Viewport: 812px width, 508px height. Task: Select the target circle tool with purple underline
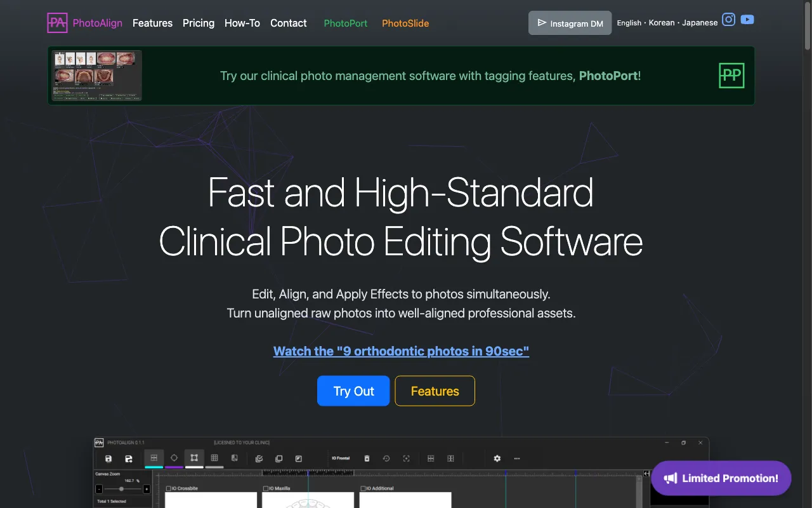(x=174, y=458)
